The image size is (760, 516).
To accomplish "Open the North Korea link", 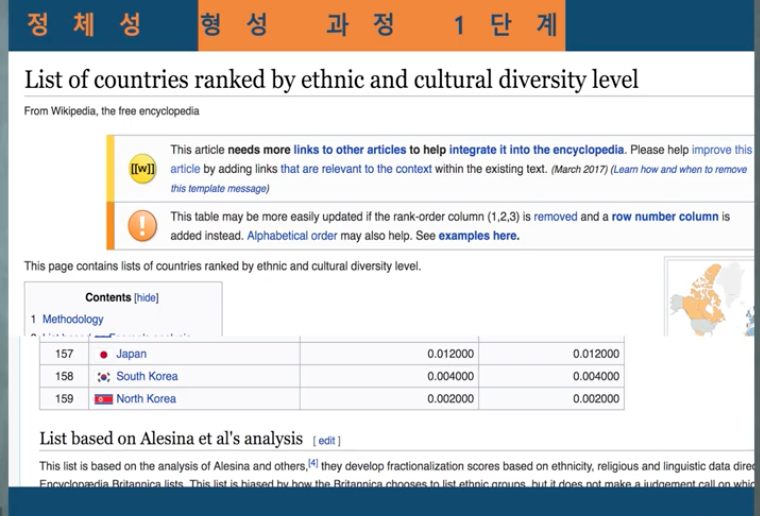I will [146, 399].
